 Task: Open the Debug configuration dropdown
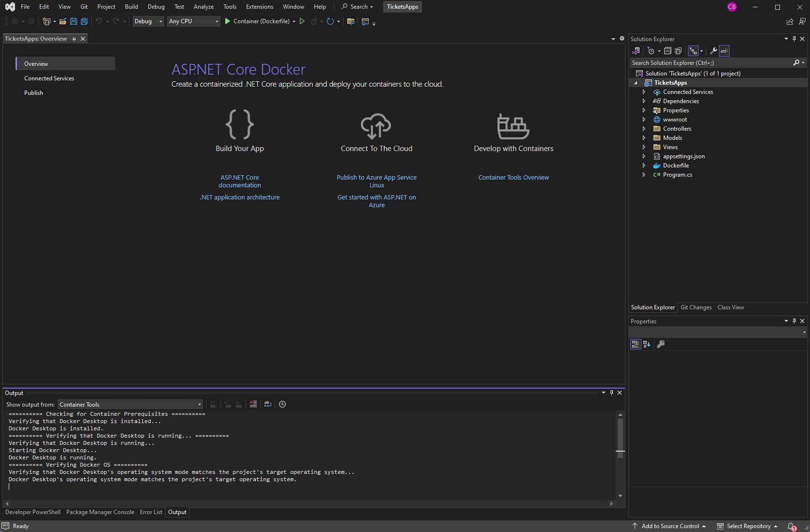(148, 21)
